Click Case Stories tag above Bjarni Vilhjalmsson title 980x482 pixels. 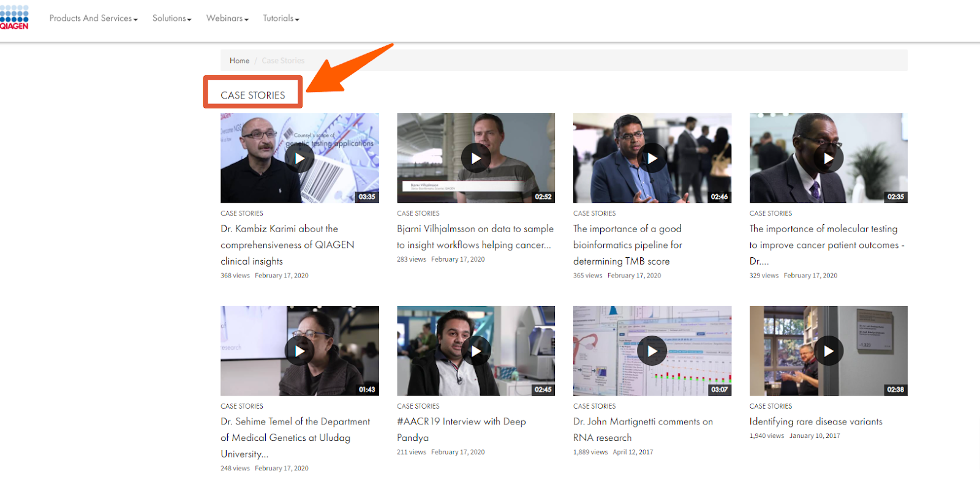(x=418, y=213)
